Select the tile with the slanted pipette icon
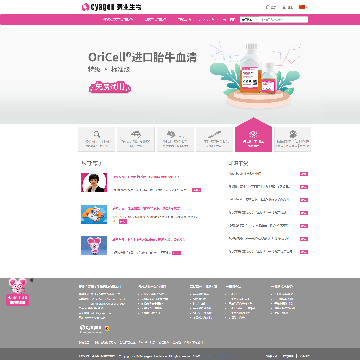The width and height of the screenshot is (360, 360). tap(214, 139)
